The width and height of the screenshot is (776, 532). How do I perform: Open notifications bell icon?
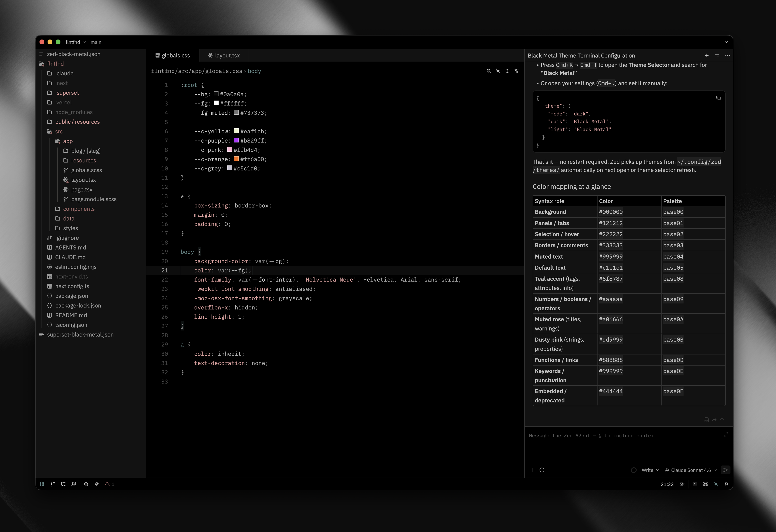tap(726, 484)
